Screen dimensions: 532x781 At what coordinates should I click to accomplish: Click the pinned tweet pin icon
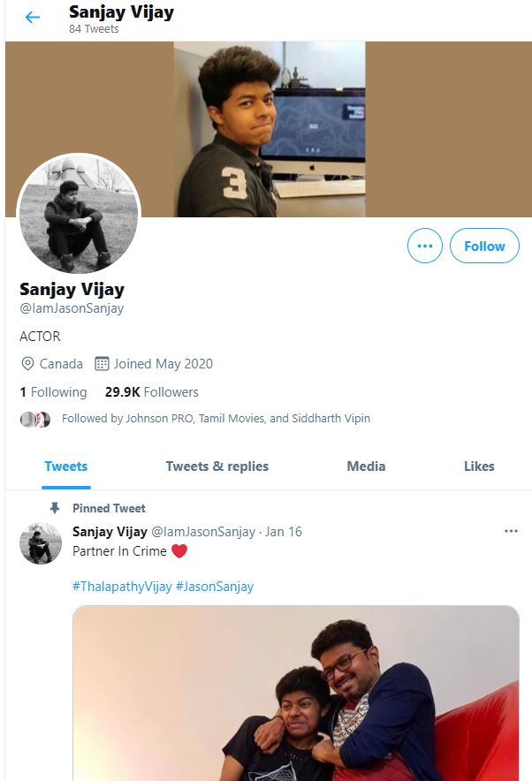tap(55, 508)
